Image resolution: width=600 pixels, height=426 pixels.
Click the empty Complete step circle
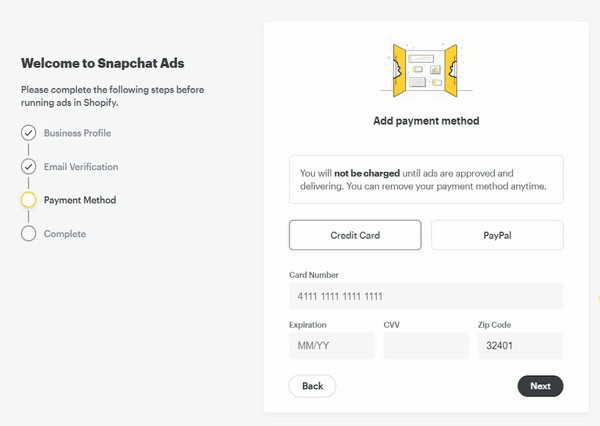pyautogui.click(x=28, y=233)
